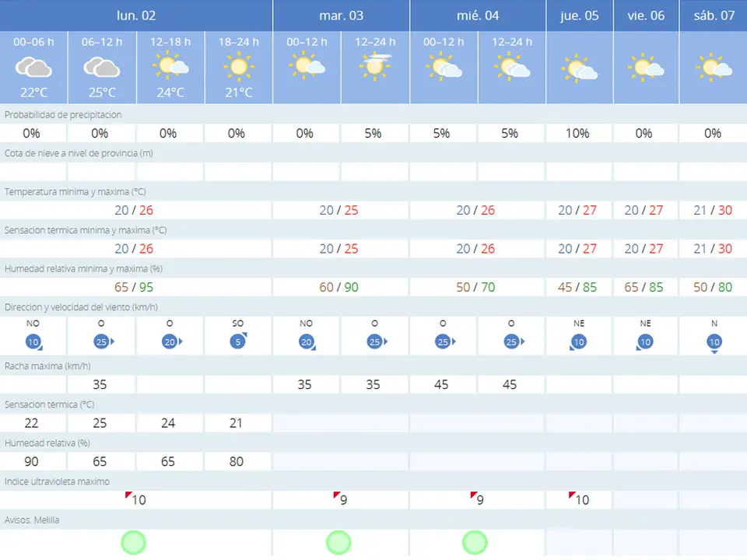Viewport: 747px width, 560px height.
Task: Click the Temperatura minima y maxima row label
Action: pos(75,192)
